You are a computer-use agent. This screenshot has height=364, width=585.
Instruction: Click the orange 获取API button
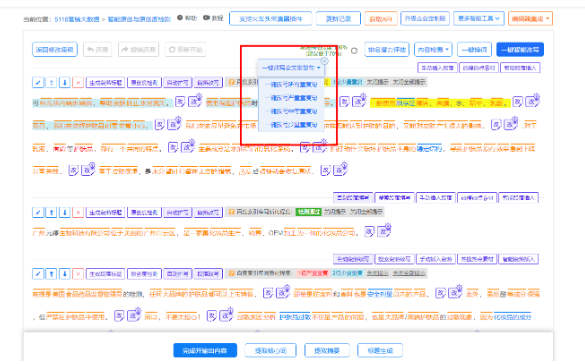[381, 18]
